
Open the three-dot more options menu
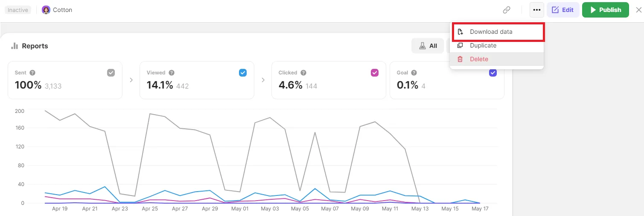point(537,10)
